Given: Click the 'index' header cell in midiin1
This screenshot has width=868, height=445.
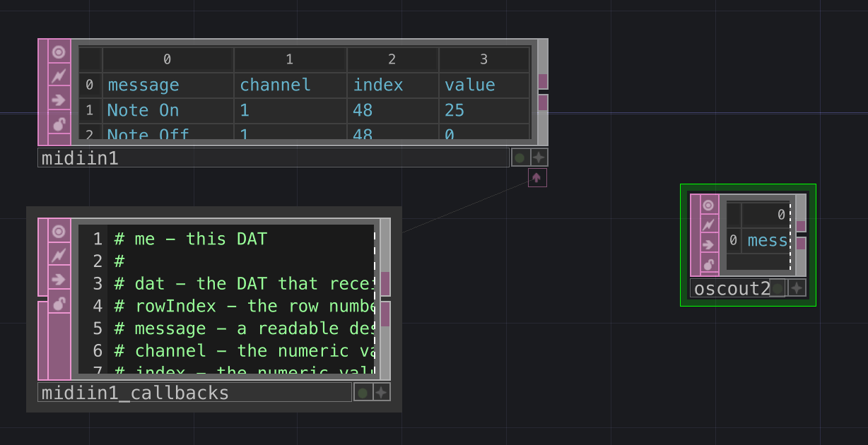Looking at the screenshot, I should (x=392, y=85).
